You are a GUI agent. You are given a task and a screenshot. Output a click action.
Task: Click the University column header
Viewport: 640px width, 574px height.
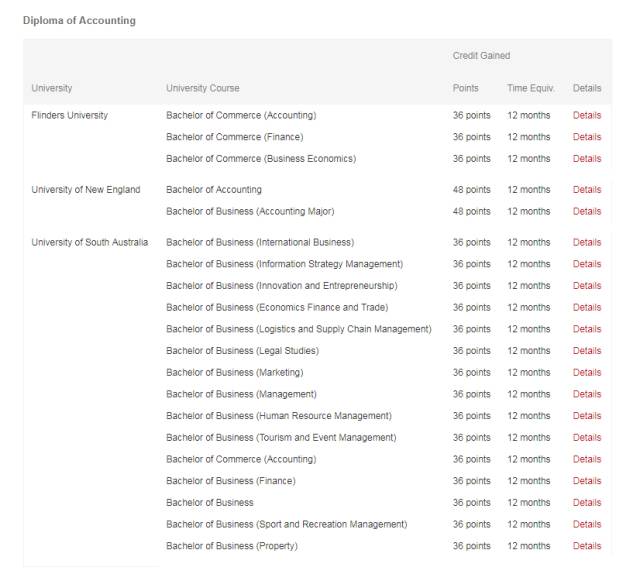51,88
